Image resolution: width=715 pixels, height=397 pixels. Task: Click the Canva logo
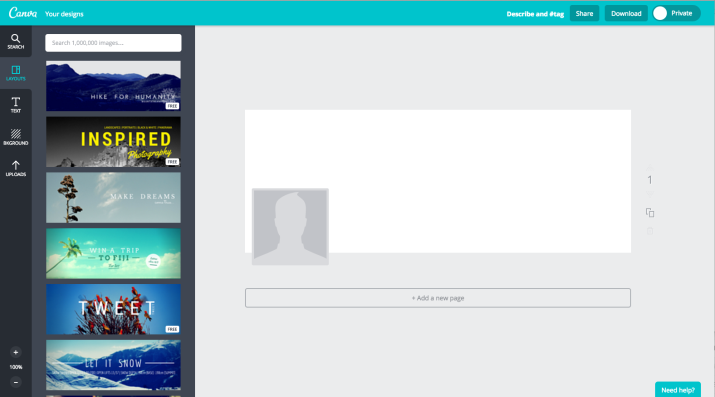tap(23, 13)
